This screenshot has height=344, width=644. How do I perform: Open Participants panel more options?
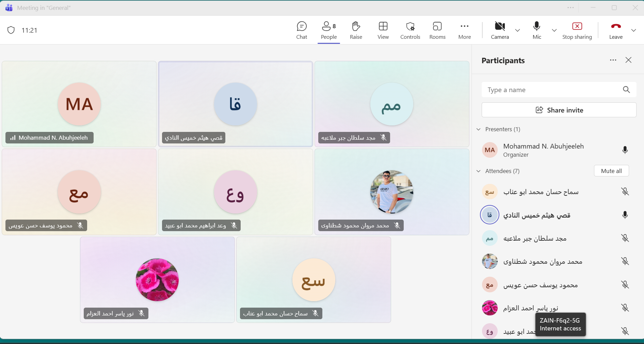point(613,60)
